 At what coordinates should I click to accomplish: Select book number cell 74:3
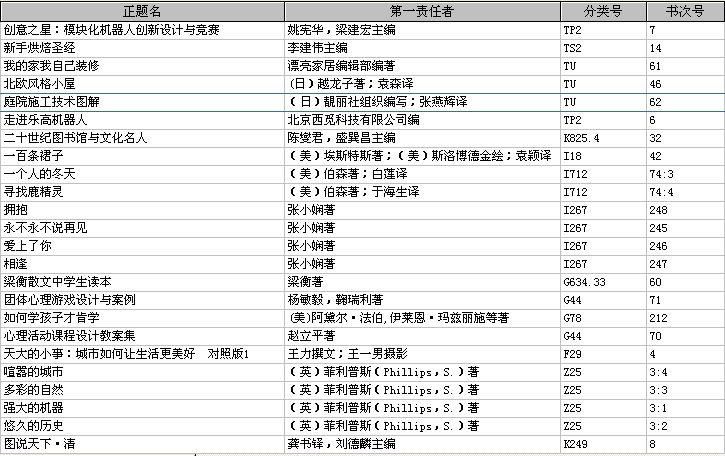pyautogui.click(x=685, y=174)
